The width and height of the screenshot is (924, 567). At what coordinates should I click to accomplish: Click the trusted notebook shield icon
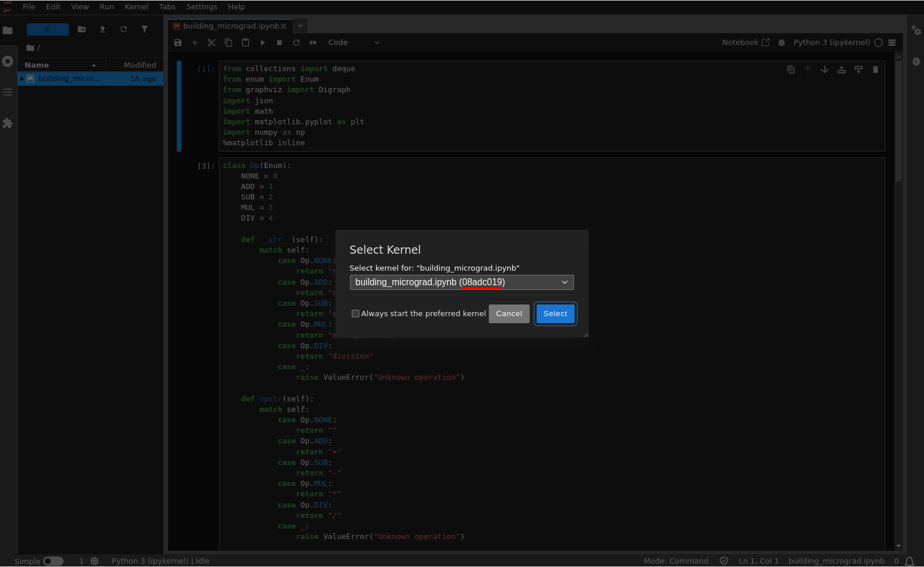[724, 561]
